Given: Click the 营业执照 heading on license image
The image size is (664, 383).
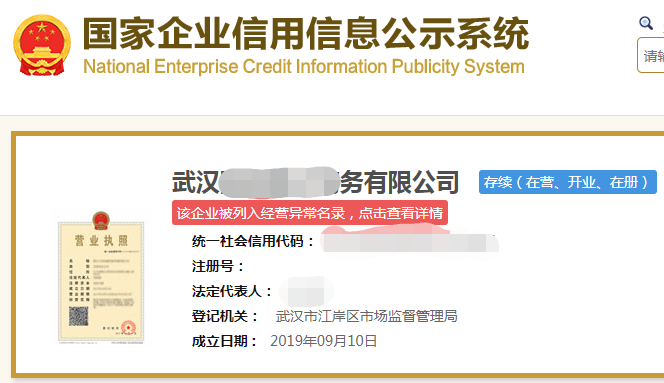Looking at the screenshot, I should (101, 241).
